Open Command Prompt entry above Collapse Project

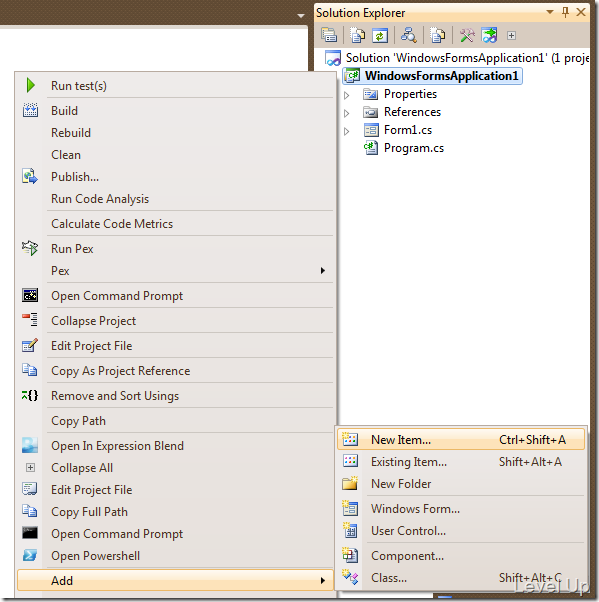tap(117, 296)
